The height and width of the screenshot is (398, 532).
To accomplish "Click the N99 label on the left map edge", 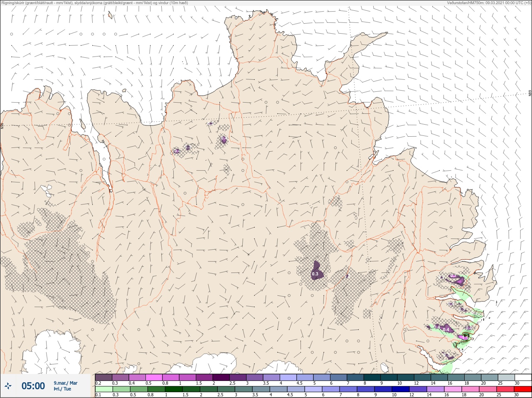I will [x=2, y=125].
